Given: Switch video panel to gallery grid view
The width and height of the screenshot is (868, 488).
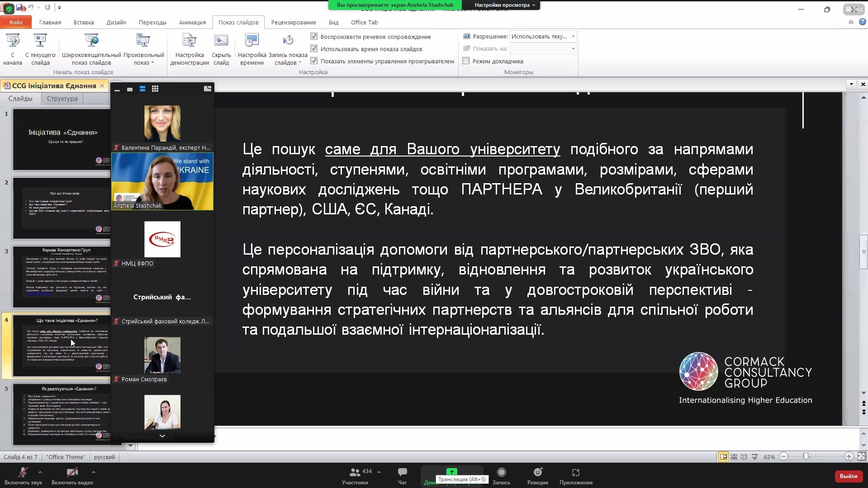Looking at the screenshot, I should pos(155,89).
